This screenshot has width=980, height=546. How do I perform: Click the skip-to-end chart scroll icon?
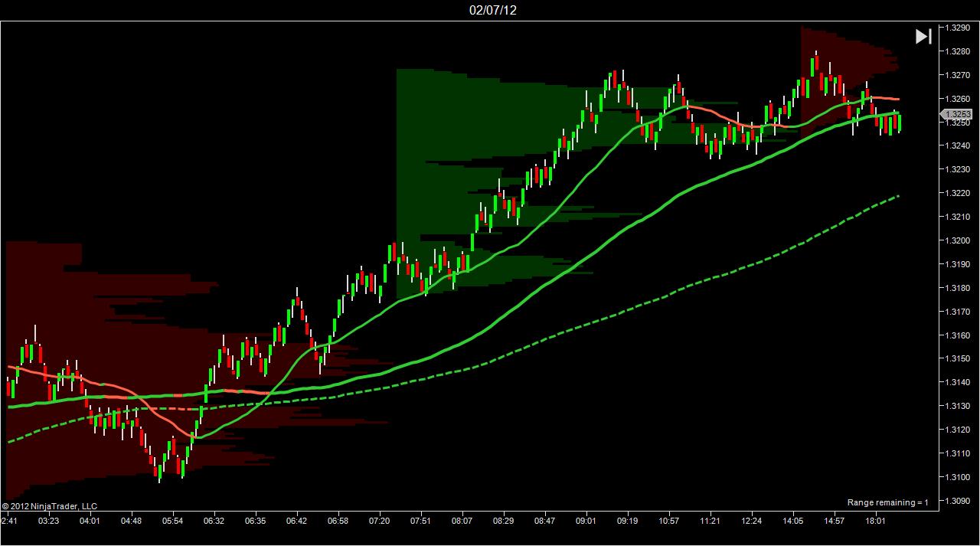click(x=923, y=36)
